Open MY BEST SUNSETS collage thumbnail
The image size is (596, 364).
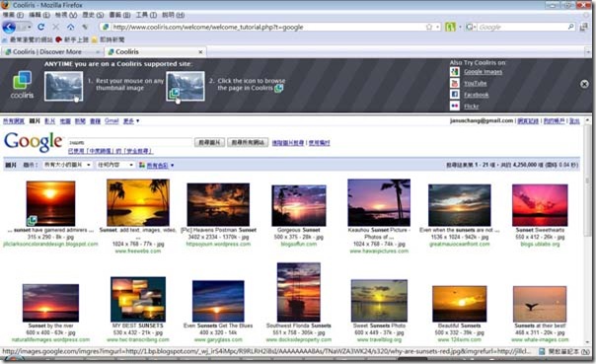(x=138, y=299)
